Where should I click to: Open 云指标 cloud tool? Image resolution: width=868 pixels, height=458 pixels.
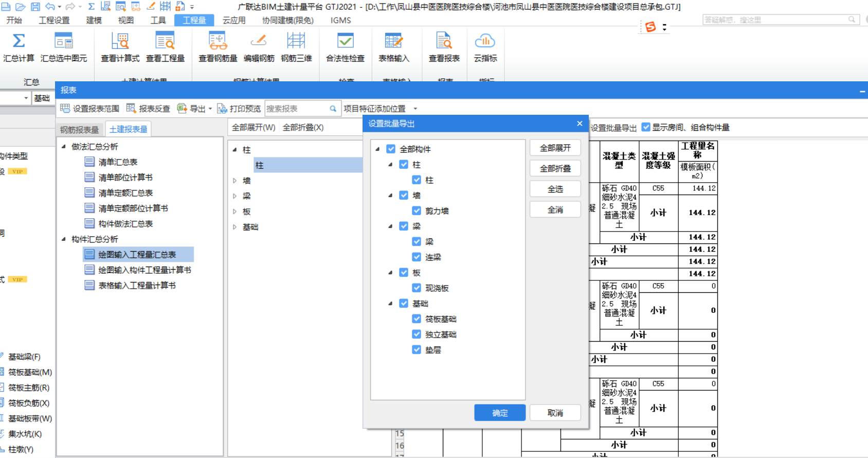click(x=485, y=47)
